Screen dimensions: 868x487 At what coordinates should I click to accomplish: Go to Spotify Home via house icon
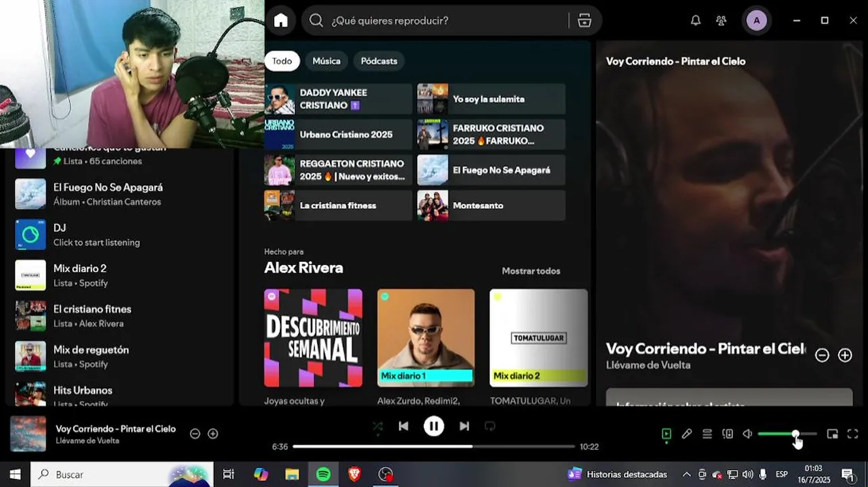281,20
